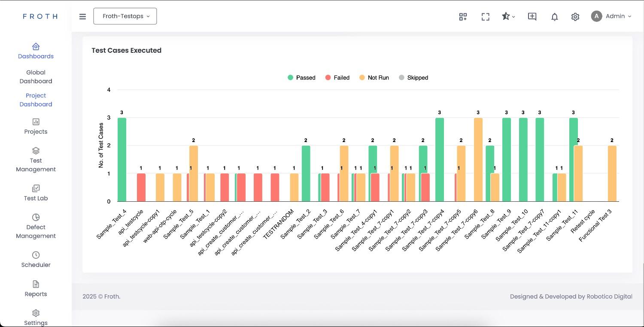Go to Defect Management section
The width and height of the screenshot is (644, 327).
(36, 226)
